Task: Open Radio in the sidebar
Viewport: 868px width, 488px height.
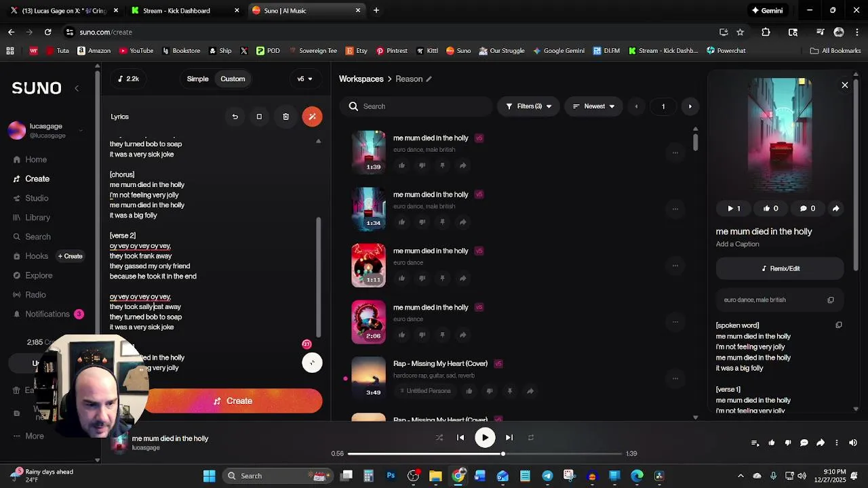Action: 29,295
